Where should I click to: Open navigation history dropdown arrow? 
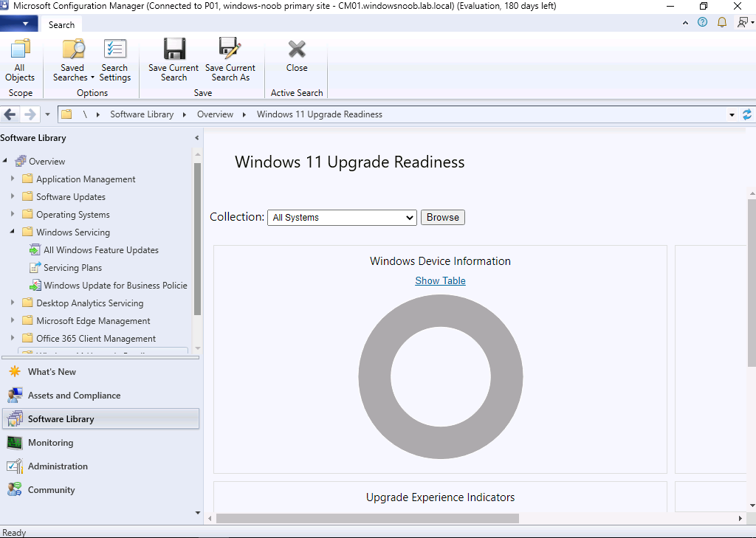coord(47,114)
